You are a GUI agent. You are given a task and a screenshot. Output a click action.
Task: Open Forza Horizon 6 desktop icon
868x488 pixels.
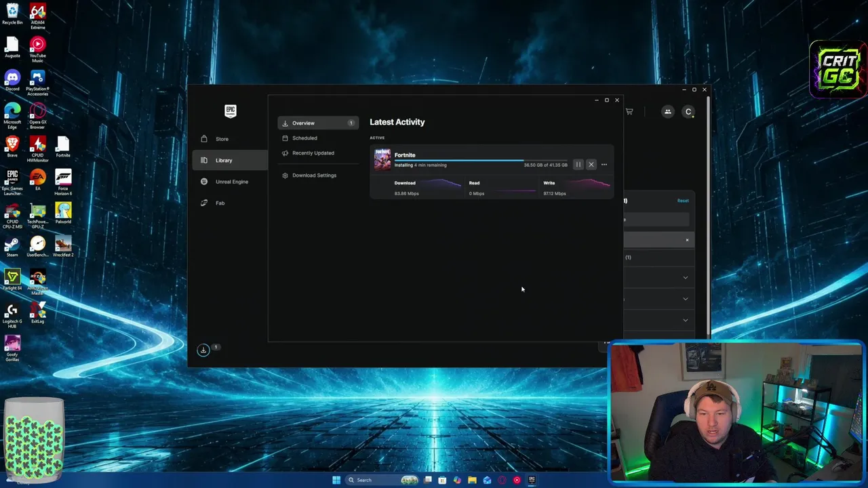click(63, 183)
